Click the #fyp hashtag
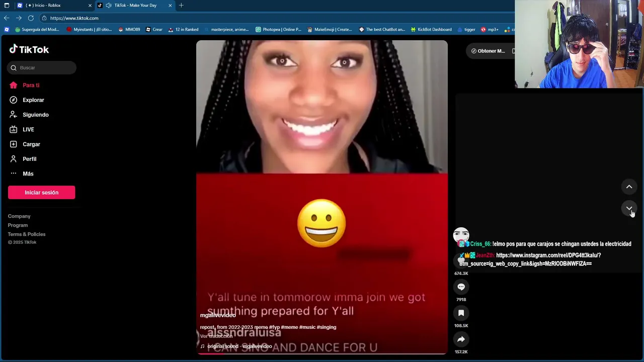 (x=274, y=327)
